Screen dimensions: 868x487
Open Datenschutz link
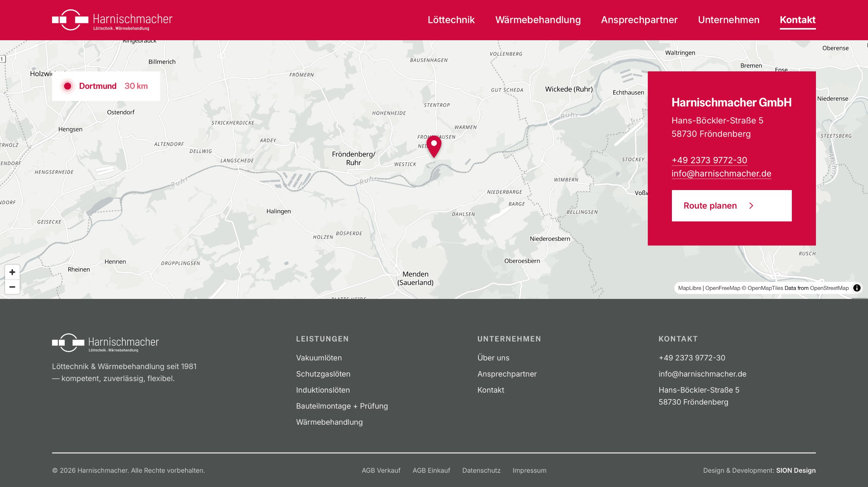click(481, 470)
